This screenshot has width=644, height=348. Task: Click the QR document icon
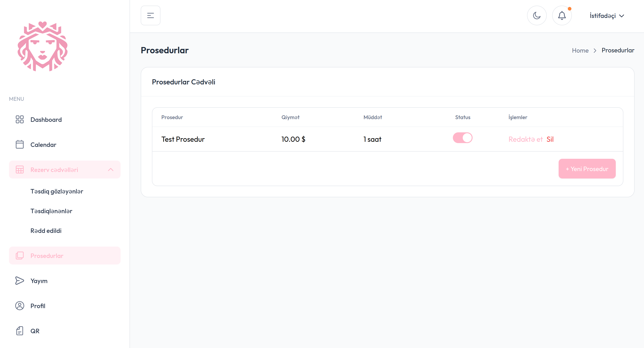(19, 331)
